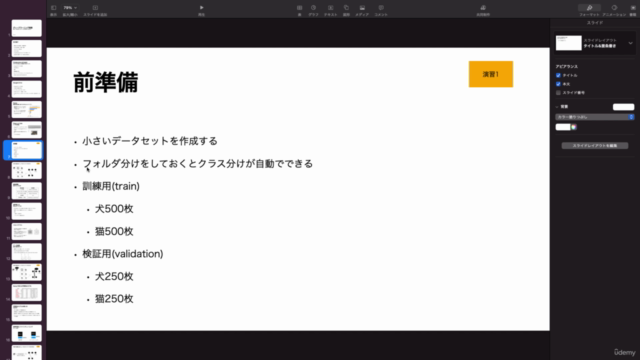Select slide 4 thumbnail in navigator
640x360 pixels.
pos(27,89)
